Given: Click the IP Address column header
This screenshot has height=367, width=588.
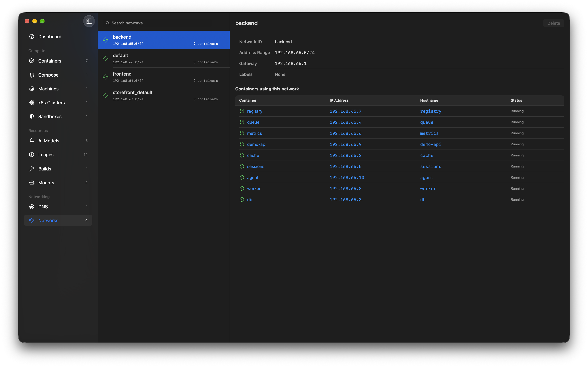Looking at the screenshot, I should coord(339,100).
